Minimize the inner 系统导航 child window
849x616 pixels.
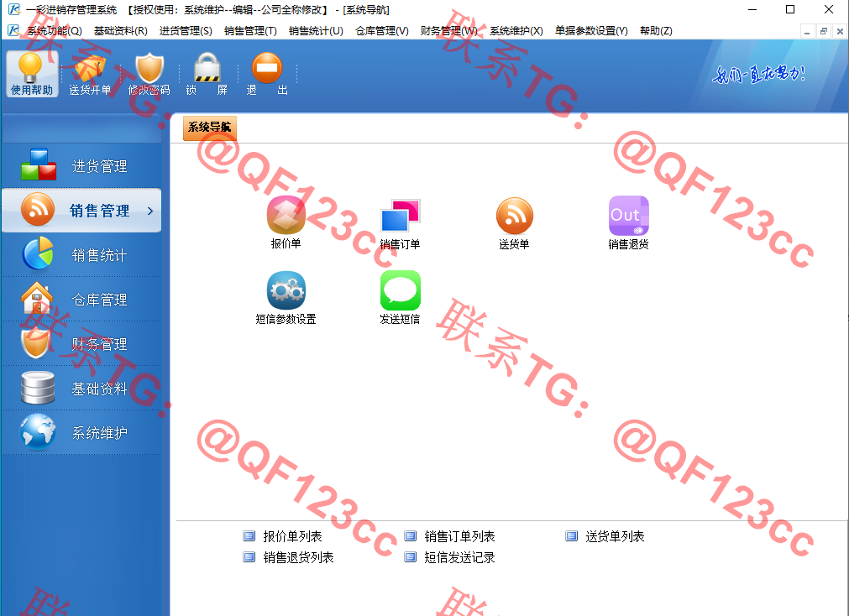807,31
